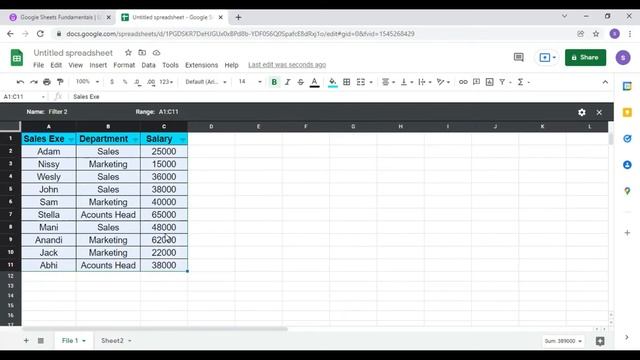Open the Functions sigma menu
Viewport: 640px width, 360px height.
point(524,82)
